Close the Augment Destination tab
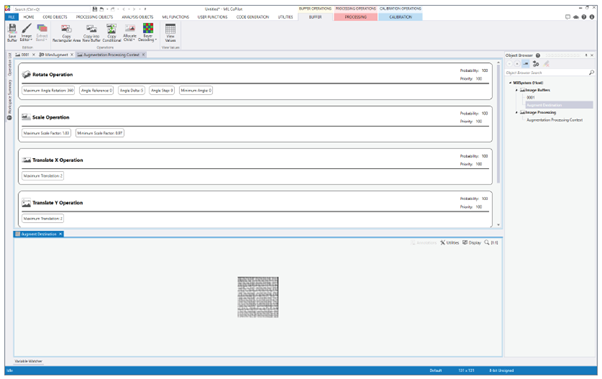The height and width of the screenshot is (379, 602). coord(60,234)
